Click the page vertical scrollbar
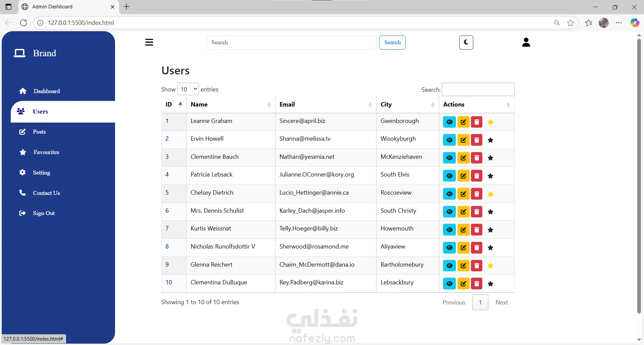The width and height of the screenshot is (644, 345). [639, 174]
